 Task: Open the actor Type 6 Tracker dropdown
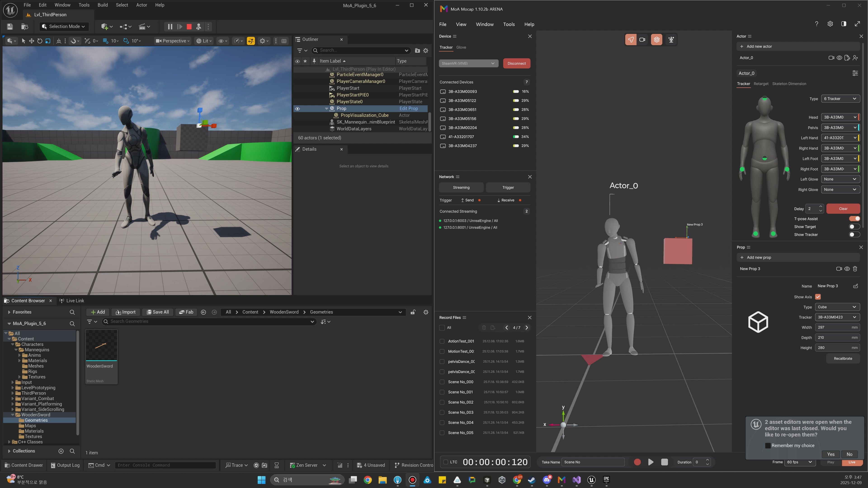point(840,99)
